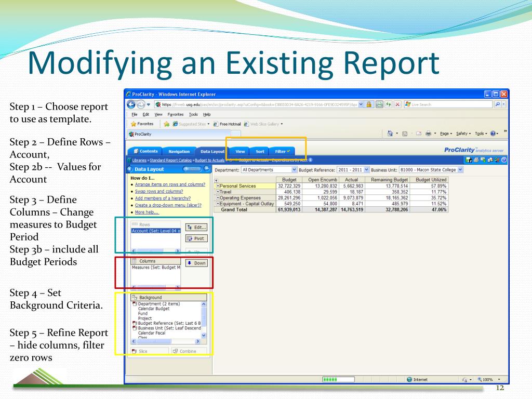This screenshot has width=532, height=399.
Task: Open the File menu
Action: click(135, 114)
